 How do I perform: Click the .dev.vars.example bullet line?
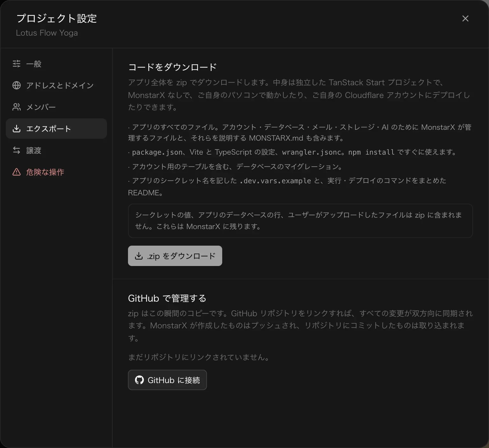point(287,186)
